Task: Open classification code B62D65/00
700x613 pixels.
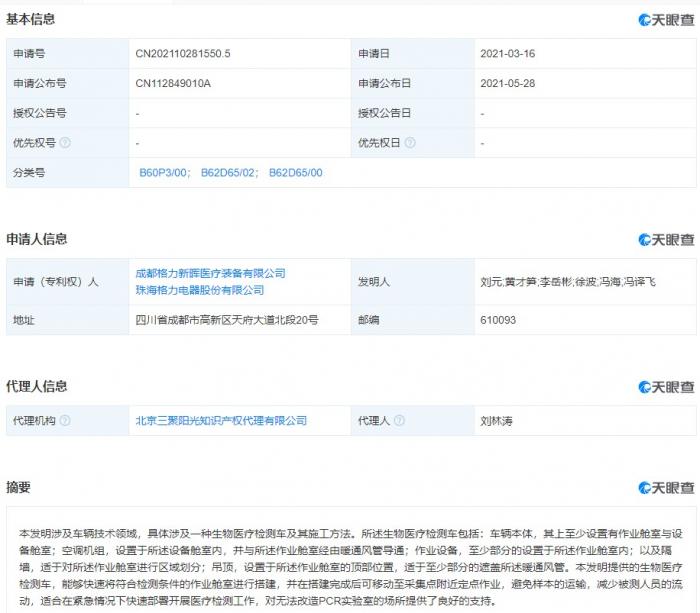Action: click(x=295, y=173)
